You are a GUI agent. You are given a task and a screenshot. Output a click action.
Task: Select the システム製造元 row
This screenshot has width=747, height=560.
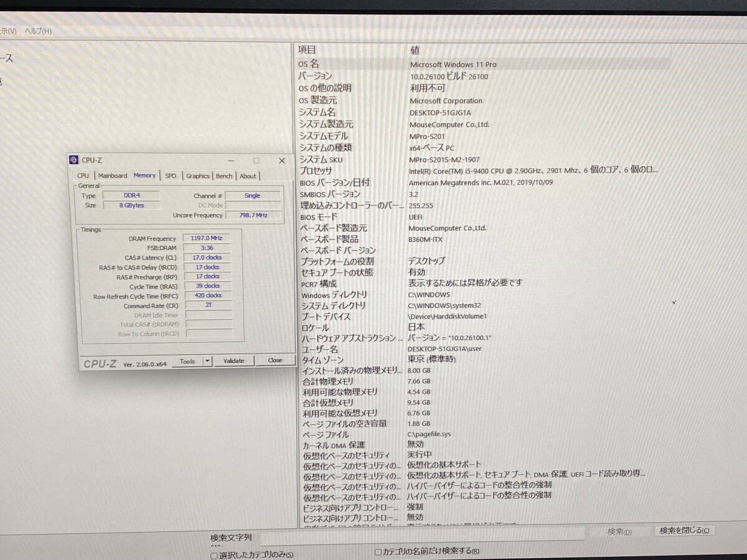click(x=484, y=124)
